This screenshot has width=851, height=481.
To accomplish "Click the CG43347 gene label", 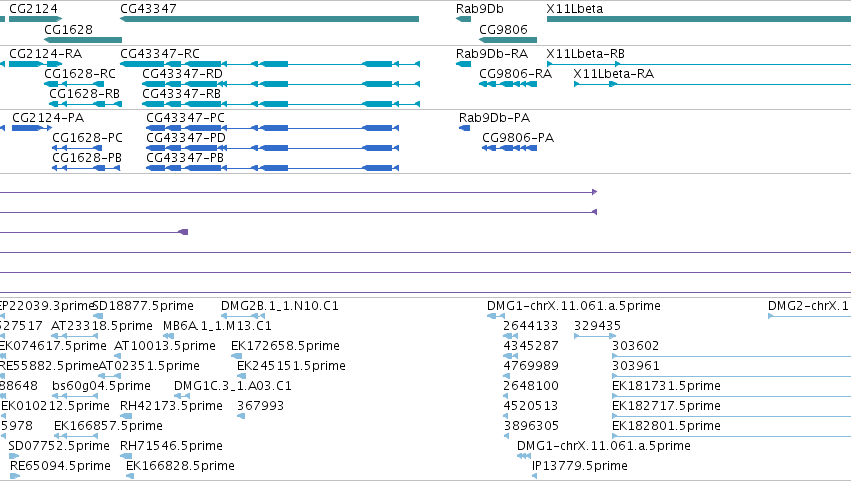I will [x=148, y=9].
